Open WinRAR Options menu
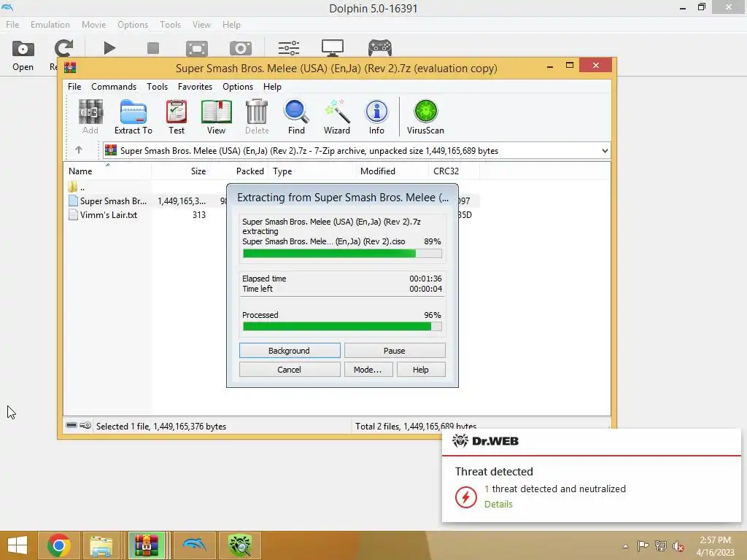Viewport: 747px width, 560px height. (x=238, y=87)
